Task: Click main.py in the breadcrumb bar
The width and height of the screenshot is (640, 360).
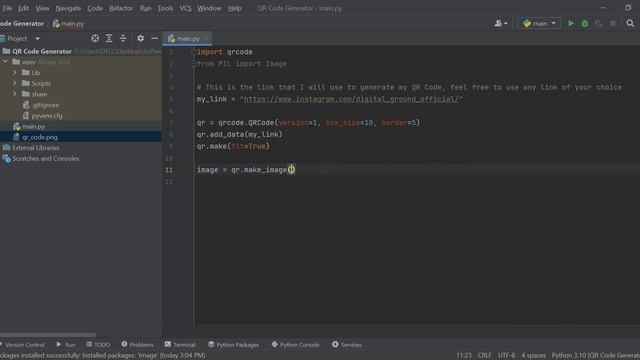Action: coord(68,24)
